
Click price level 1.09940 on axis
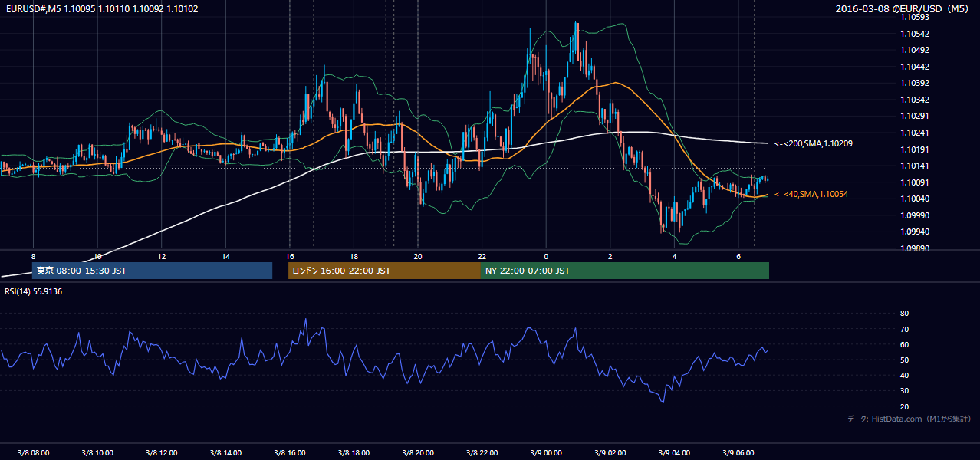[915, 232]
